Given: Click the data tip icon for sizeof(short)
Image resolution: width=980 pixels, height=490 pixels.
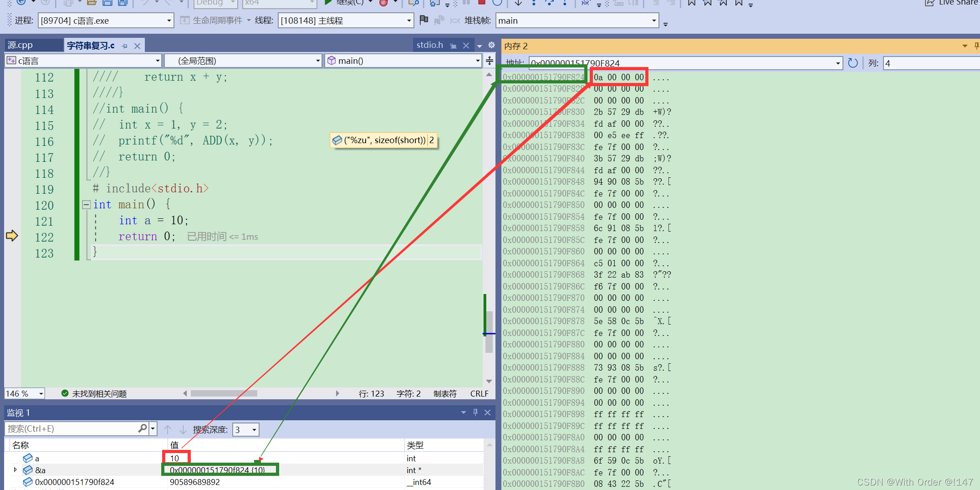Looking at the screenshot, I should click(x=337, y=140).
